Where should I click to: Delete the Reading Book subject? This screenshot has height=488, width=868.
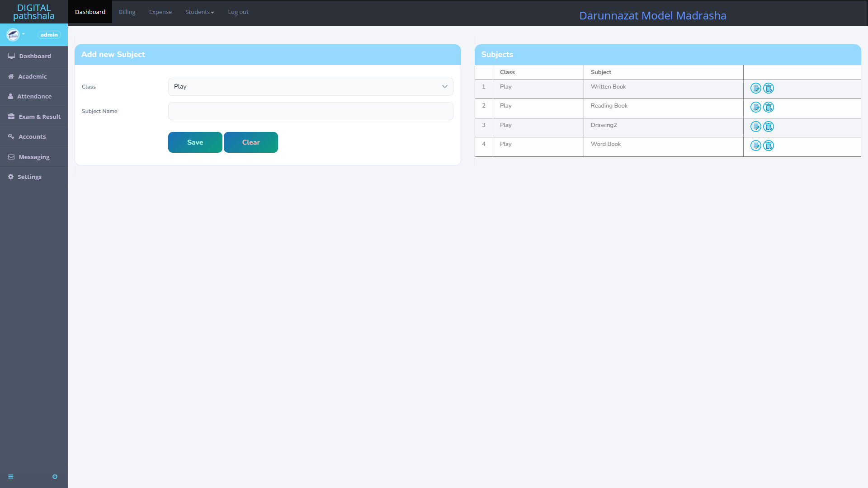(768, 107)
